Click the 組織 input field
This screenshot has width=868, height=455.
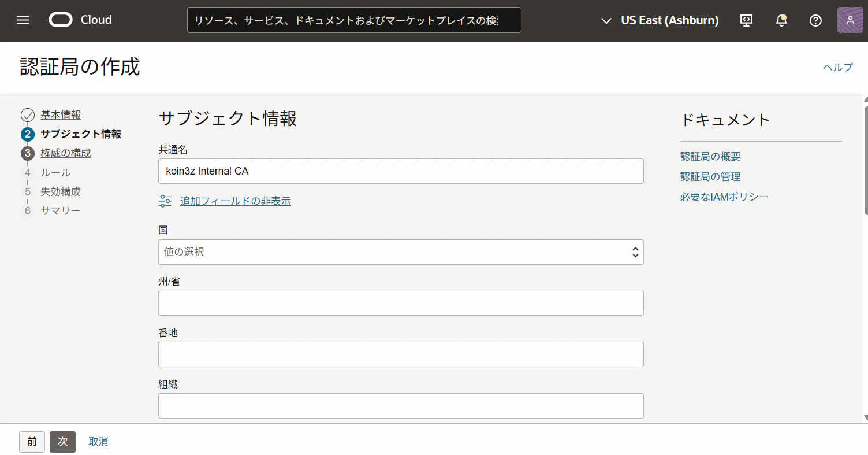point(401,406)
